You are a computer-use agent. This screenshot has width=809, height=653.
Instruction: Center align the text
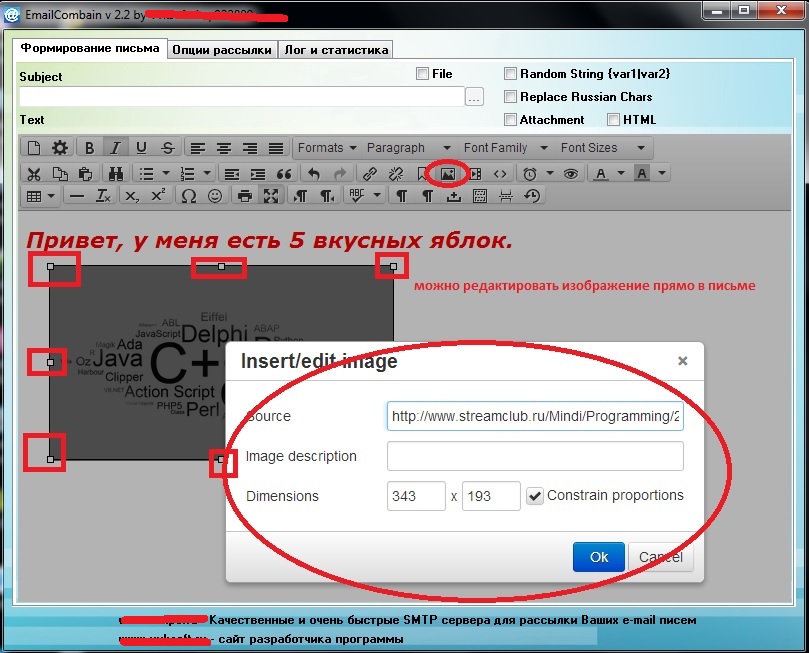tap(223, 148)
